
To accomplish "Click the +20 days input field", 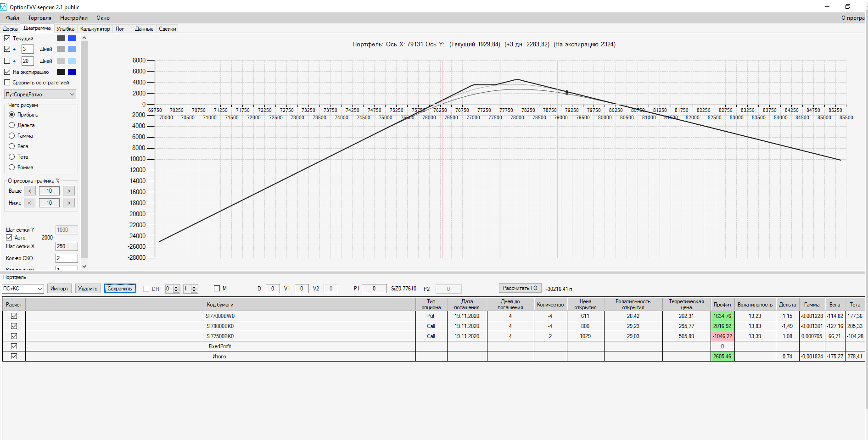I will (x=28, y=61).
